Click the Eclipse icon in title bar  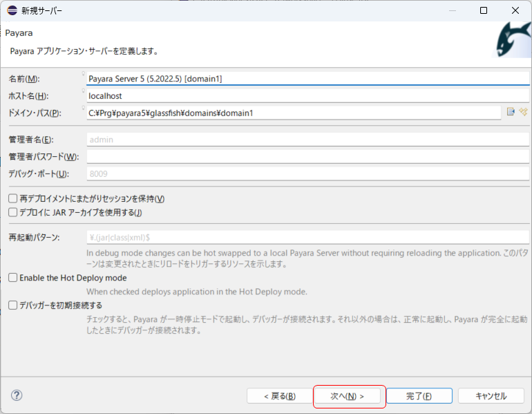click(x=12, y=10)
